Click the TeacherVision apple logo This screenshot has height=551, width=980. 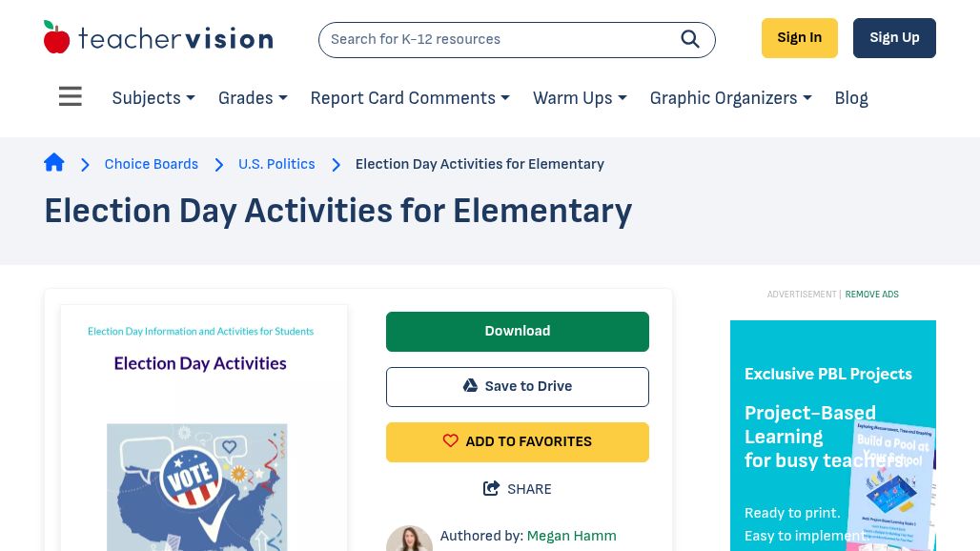(x=57, y=38)
